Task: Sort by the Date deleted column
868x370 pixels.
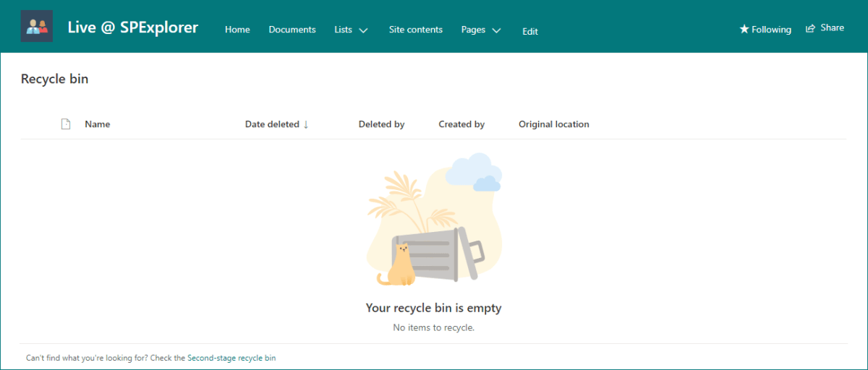Action: [277, 124]
